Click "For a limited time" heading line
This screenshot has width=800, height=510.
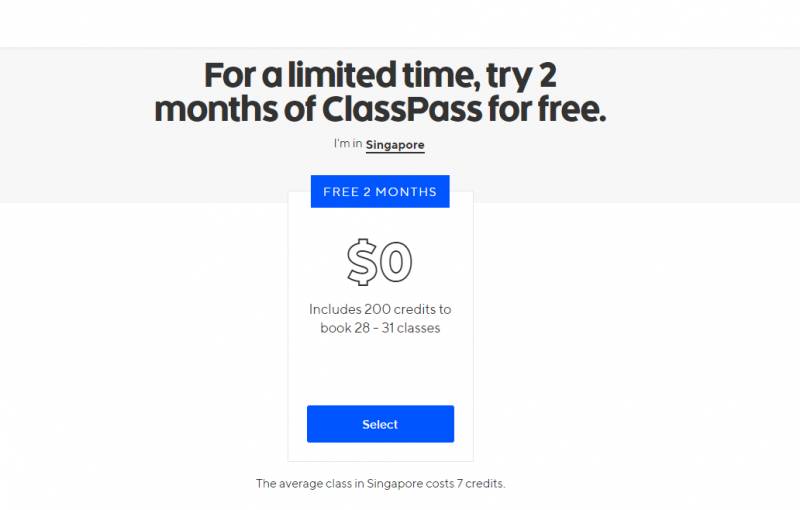tap(380, 75)
